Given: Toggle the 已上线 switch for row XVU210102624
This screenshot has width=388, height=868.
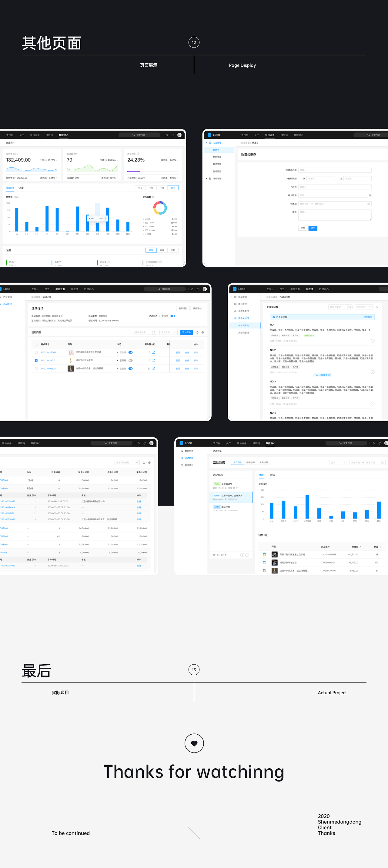Looking at the screenshot, I should (130, 369).
